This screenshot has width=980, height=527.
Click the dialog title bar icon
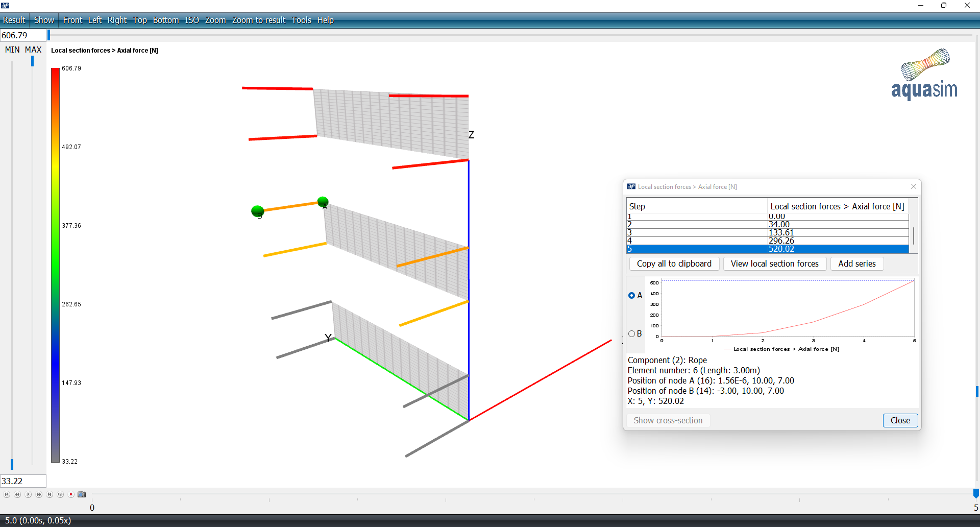coord(631,186)
